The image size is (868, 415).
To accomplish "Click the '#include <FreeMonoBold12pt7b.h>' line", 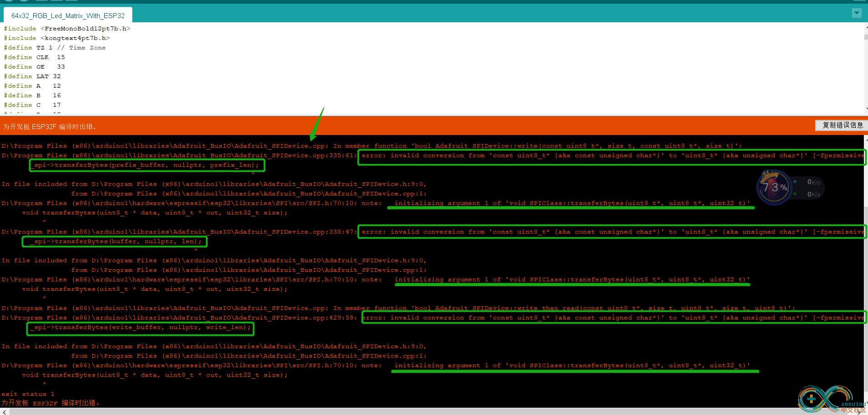I will [x=67, y=29].
